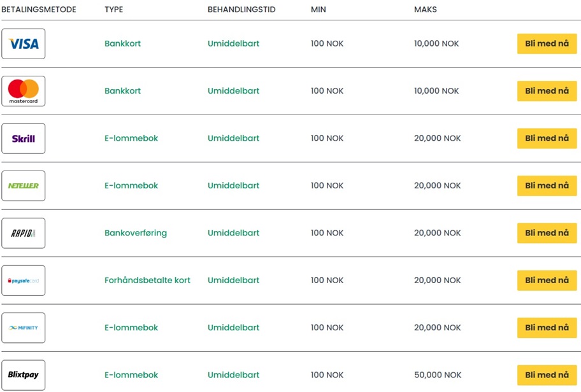Screen dimensions: 581x392
Task: Click the Rapid transfer logo
Action: (x=24, y=233)
